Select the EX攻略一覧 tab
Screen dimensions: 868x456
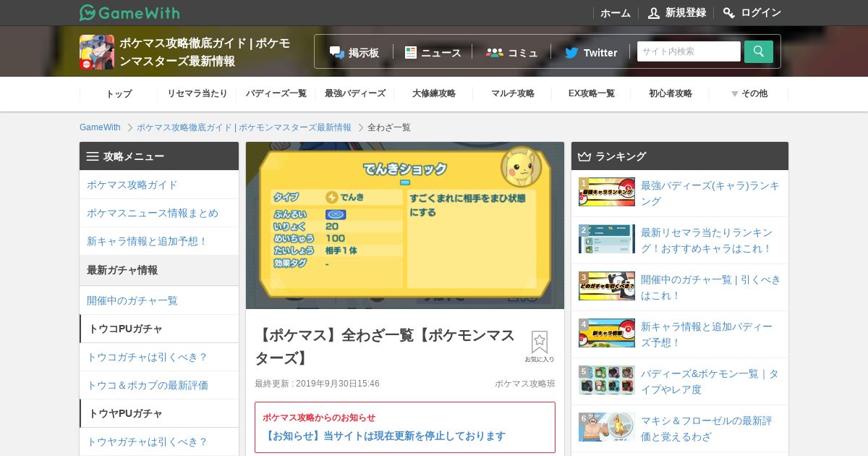click(592, 93)
